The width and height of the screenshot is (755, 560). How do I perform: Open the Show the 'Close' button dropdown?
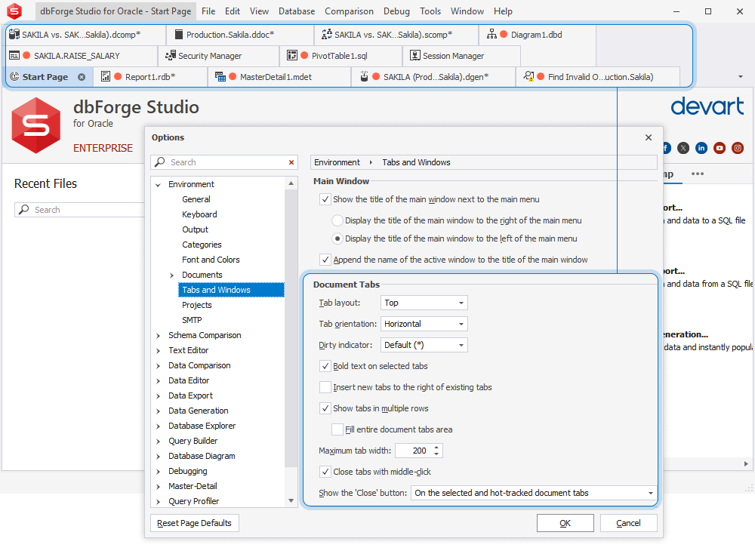click(x=534, y=493)
